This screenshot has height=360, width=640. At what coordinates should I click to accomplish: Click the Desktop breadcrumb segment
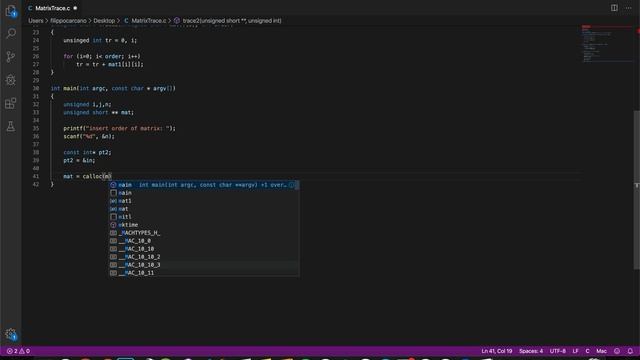click(x=104, y=21)
